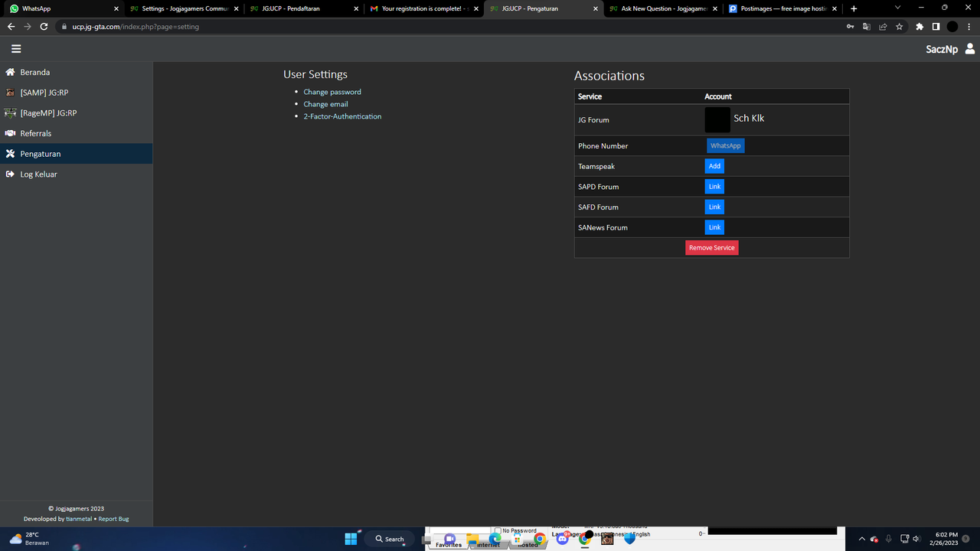This screenshot has height=551, width=980.
Task: Open [RageMP] JG:RP in the sidebar
Action: [x=77, y=113]
